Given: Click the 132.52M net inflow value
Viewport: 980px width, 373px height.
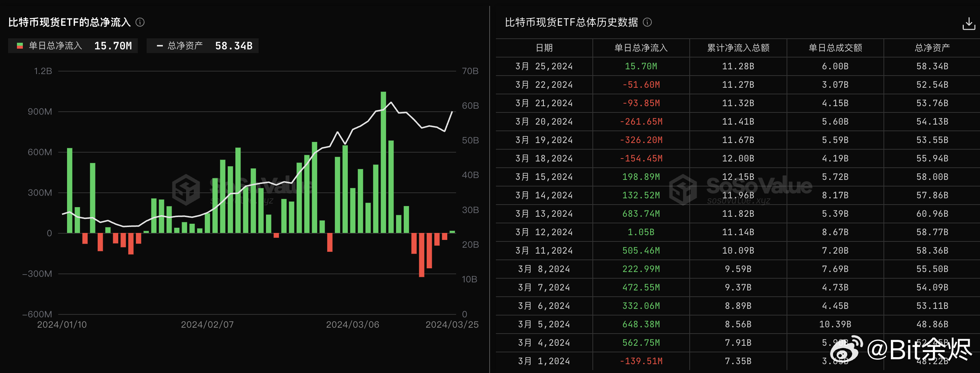Looking at the screenshot, I should coord(641,196).
